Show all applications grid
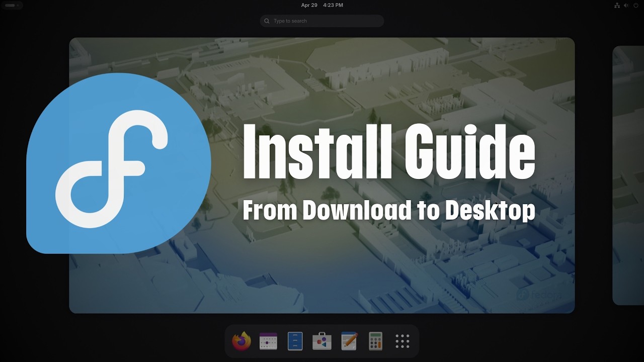The width and height of the screenshot is (644, 362). coord(403,341)
